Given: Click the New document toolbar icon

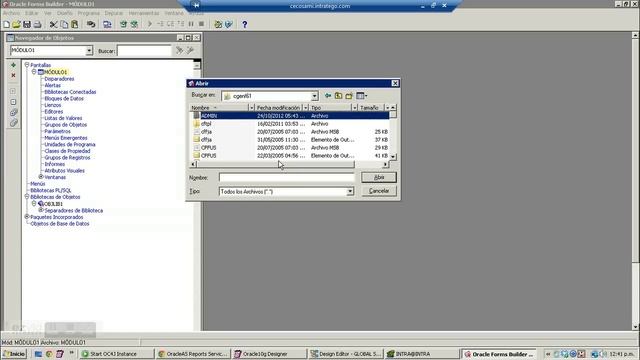Looking at the screenshot, I should click(x=7, y=24).
